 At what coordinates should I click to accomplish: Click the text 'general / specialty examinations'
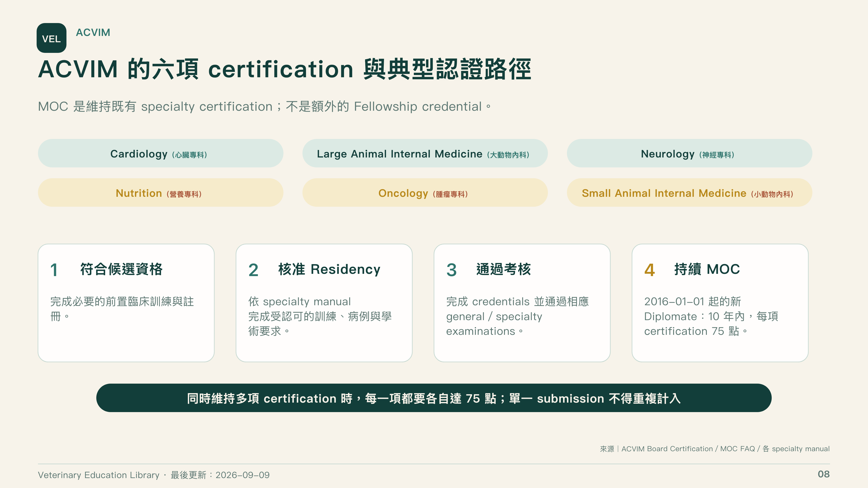494,324
